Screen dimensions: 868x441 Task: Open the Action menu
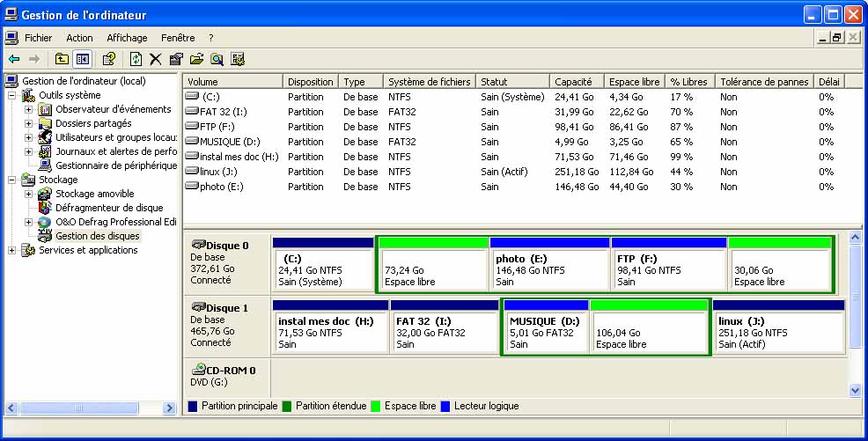80,38
